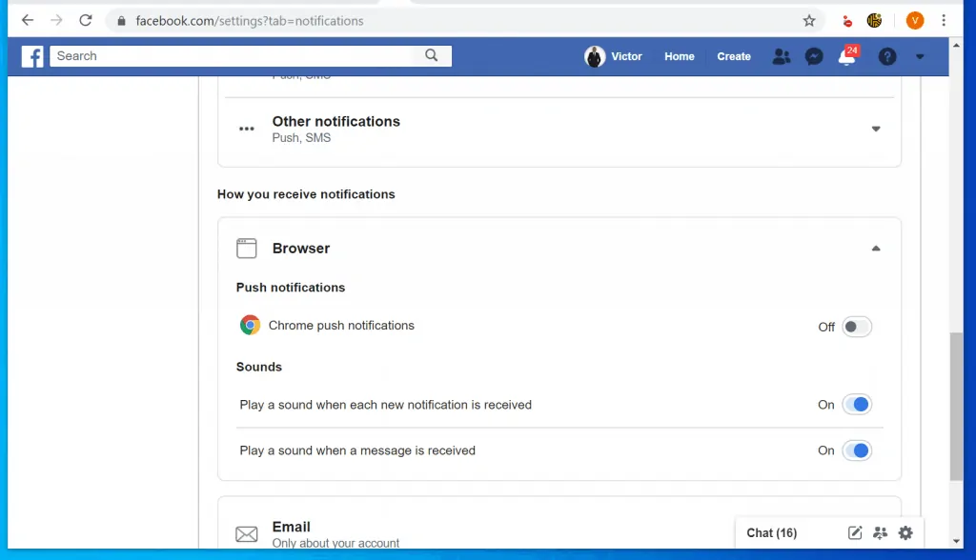Viewport: 976px width, 560px height.
Task: Click the Facebook logo
Action: point(32,57)
